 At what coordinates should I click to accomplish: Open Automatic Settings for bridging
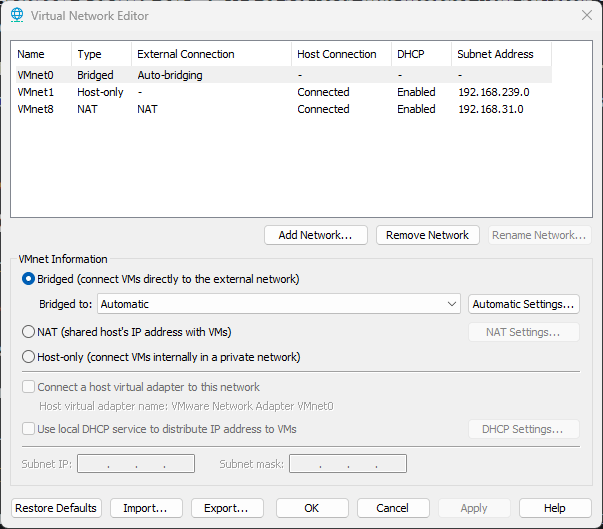pos(524,304)
